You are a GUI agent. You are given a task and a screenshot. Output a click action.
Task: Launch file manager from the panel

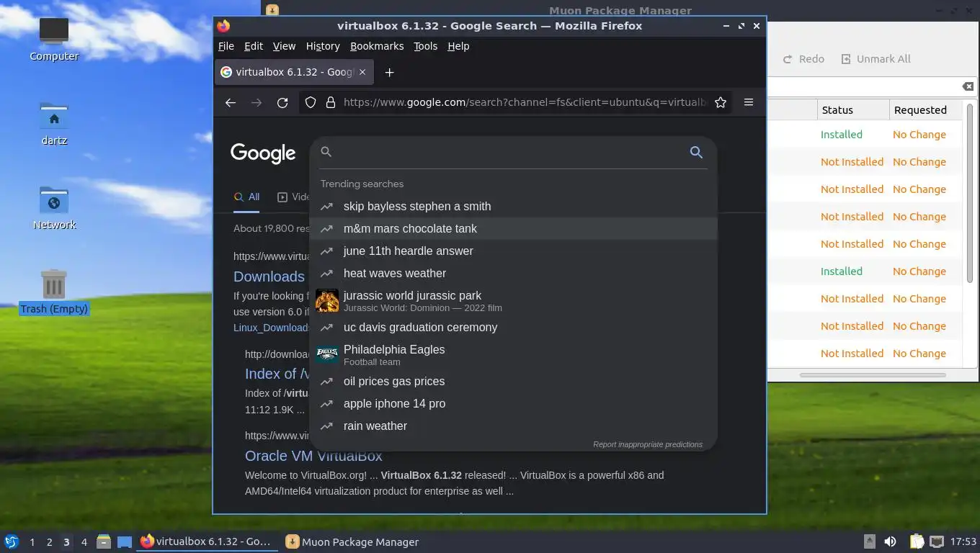pyautogui.click(x=104, y=541)
